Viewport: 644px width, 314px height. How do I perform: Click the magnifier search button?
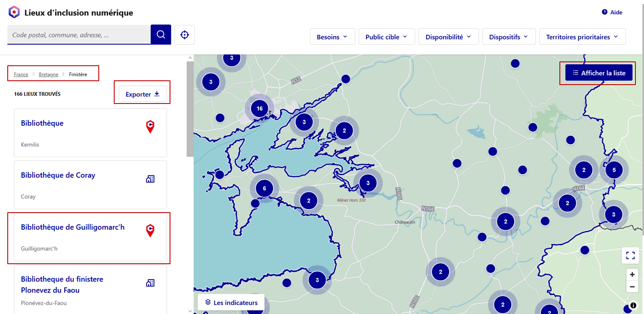(x=161, y=34)
